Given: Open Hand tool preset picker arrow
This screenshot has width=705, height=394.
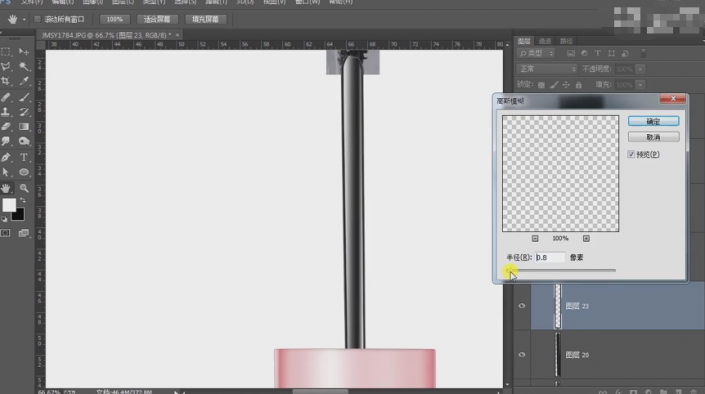Looking at the screenshot, I should pos(24,19).
